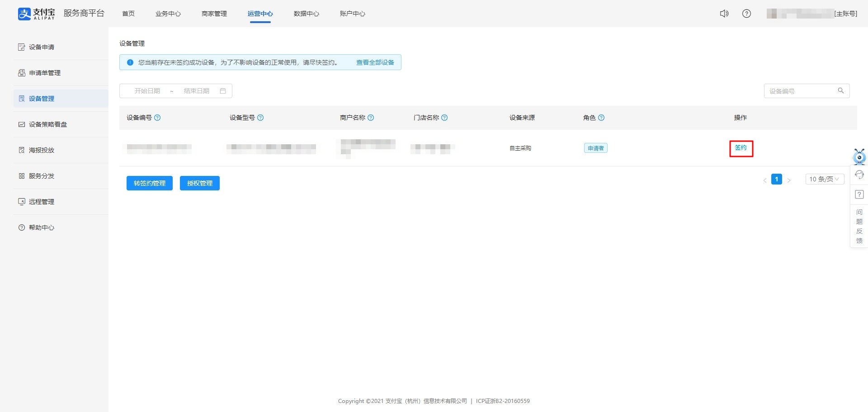Show the help tip beside 角色
Viewport: 868px width, 412px height.
(601, 118)
